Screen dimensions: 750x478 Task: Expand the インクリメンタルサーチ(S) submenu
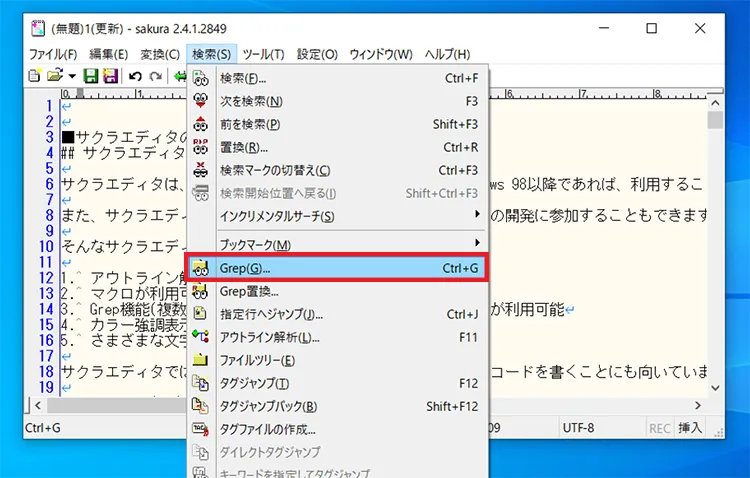[338, 216]
